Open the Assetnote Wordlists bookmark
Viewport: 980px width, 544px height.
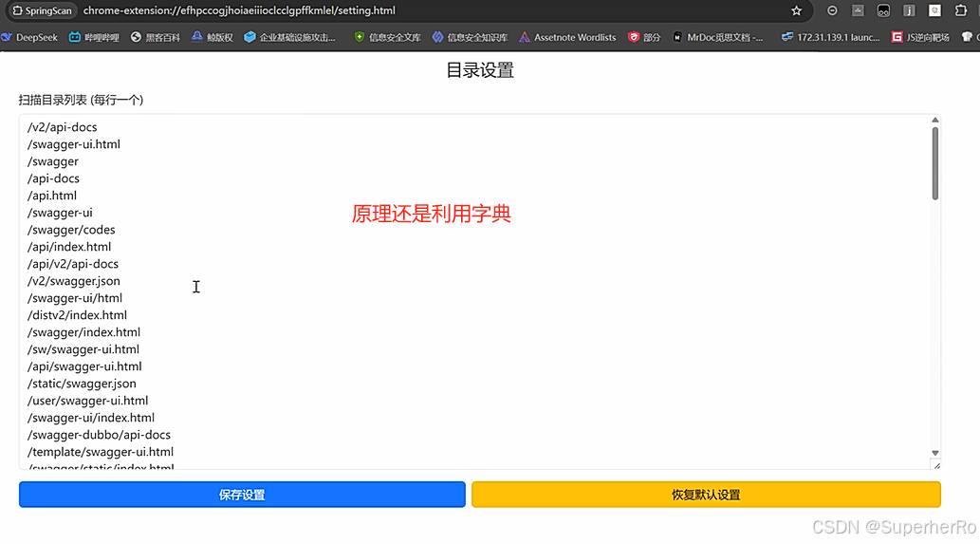coord(567,38)
